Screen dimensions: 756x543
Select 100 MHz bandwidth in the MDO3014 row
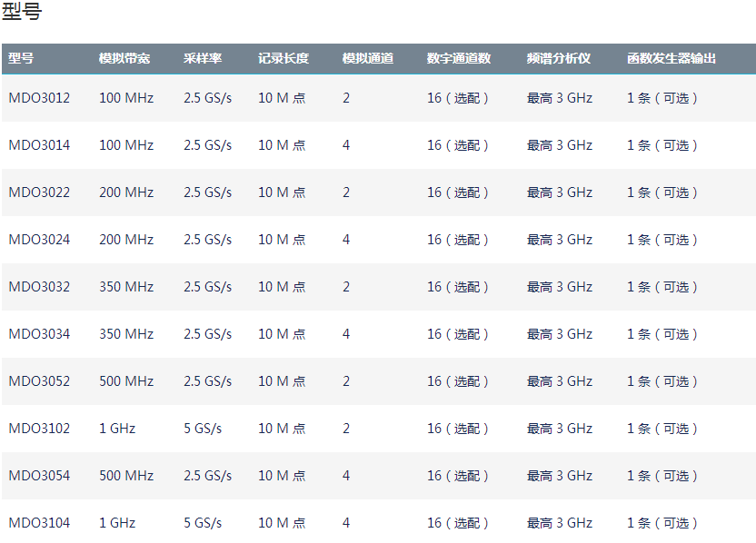coord(126,145)
